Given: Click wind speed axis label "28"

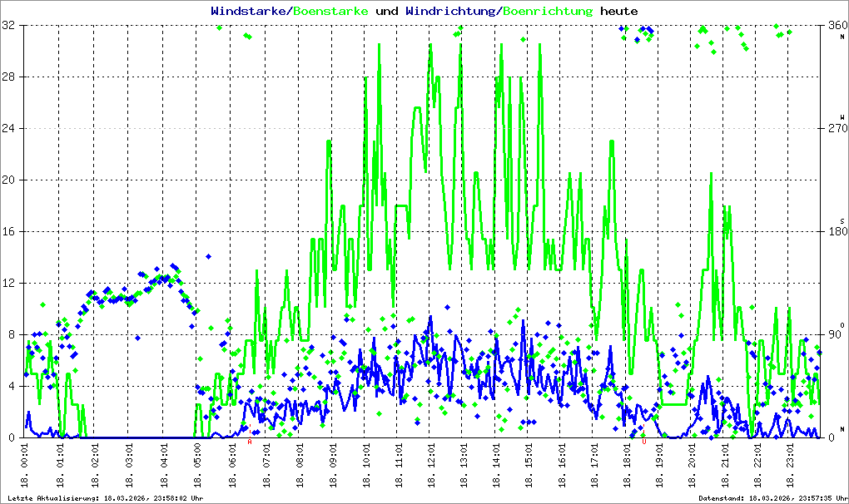Looking at the screenshot, I should click(x=8, y=77).
